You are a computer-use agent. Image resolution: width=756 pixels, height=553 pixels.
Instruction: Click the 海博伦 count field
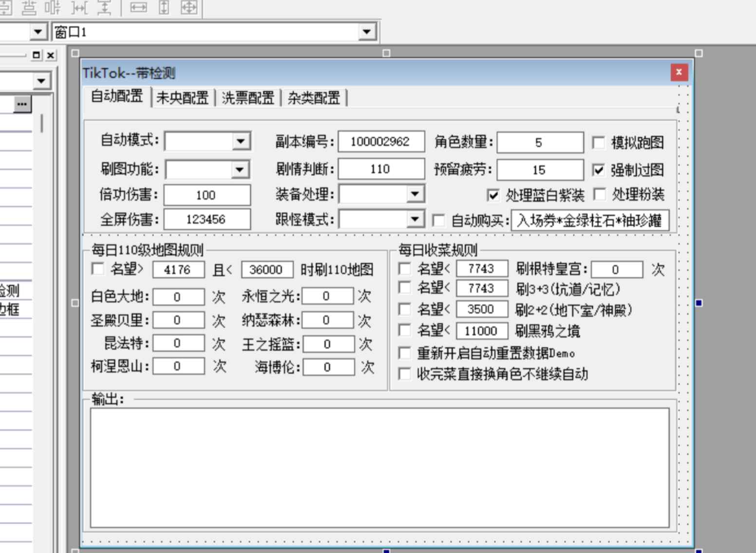328,367
